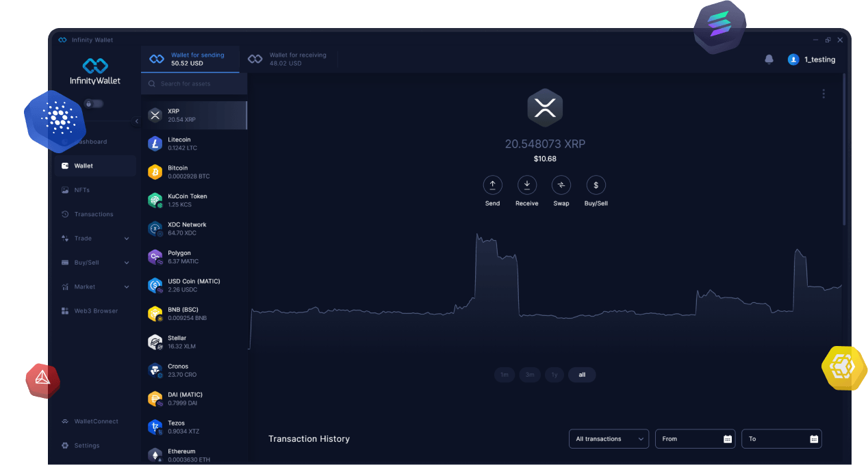Image resolution: width=868 pixels, height=465 pixels.
Task: Select the 16.32 XLM amount
Action: point(181,347)
